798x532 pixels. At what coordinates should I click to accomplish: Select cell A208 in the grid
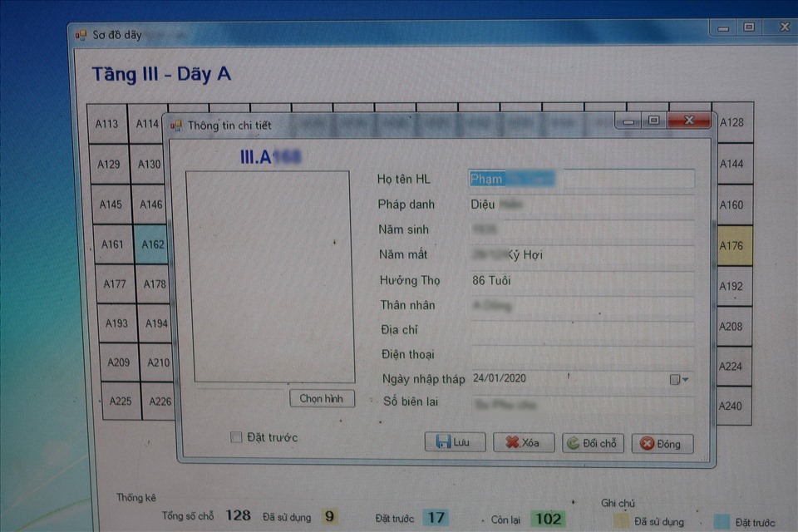734,327
